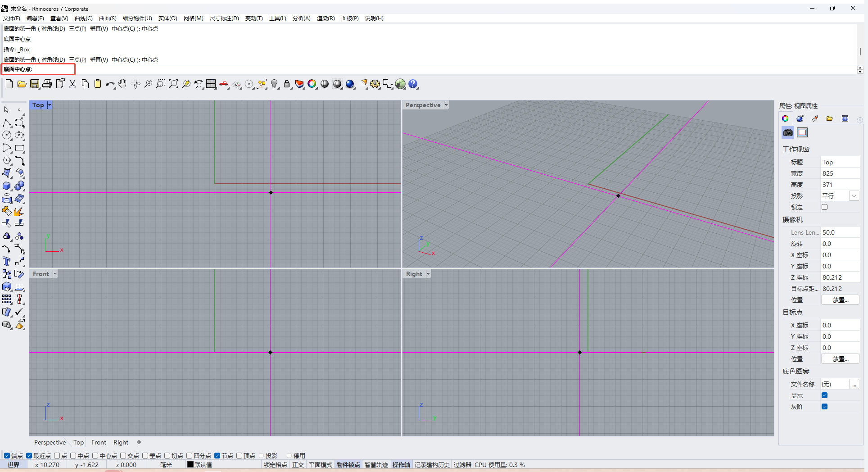
Task: Open the Top viewport title dropdown arrow
Action: point(50,105)
